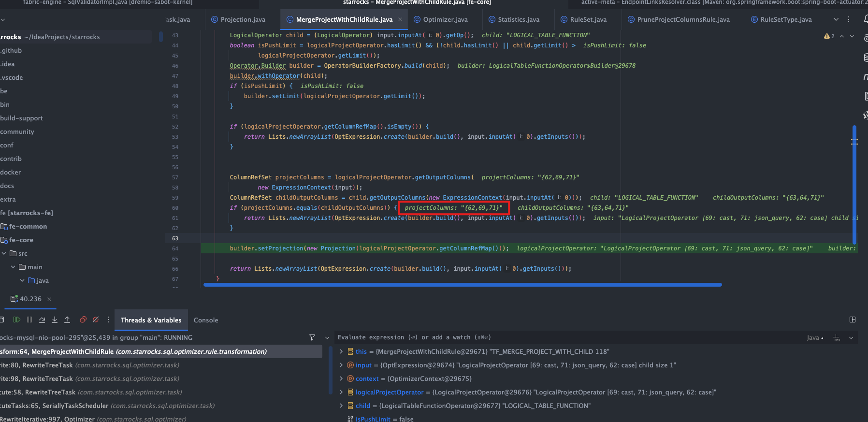This screenshot has height=422, width=868.
Task: Select the MergeProjectWithChildRule frame line 64
Action: point(161,351)
